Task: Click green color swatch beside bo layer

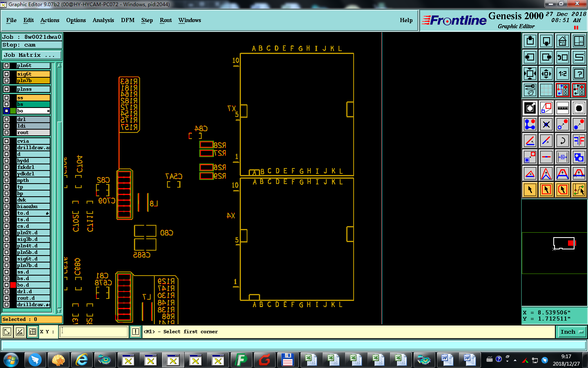Action: click(x=13, y=111)
